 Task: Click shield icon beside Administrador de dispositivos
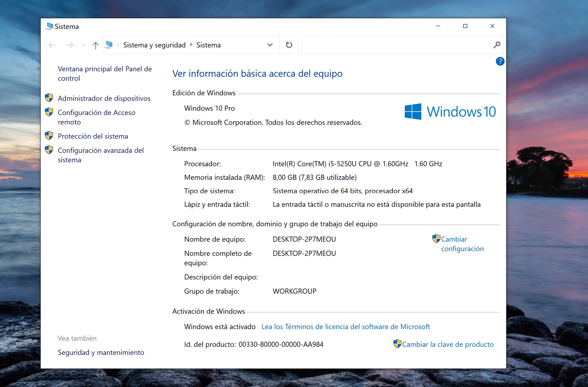tap(49, 98)
